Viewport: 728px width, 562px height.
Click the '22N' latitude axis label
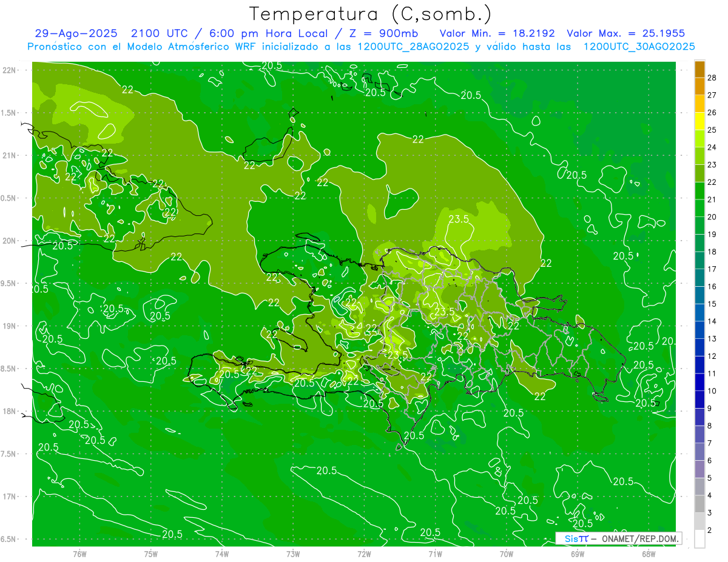(10, 70)
